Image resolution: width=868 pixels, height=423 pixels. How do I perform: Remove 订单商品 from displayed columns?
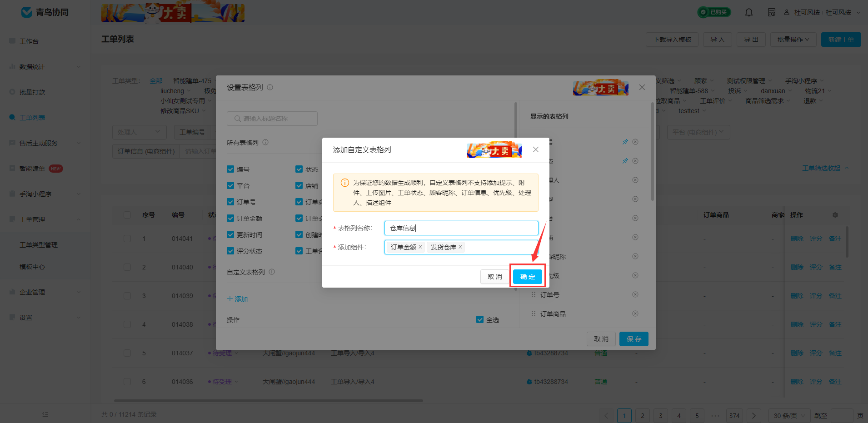pyautogui.click(x=635, y=314)
